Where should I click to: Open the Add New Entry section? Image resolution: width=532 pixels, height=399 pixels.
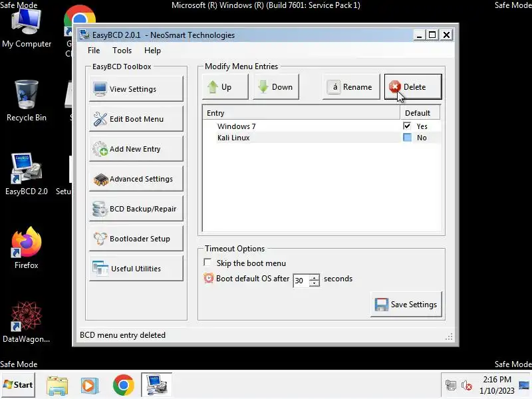point(136,148)
